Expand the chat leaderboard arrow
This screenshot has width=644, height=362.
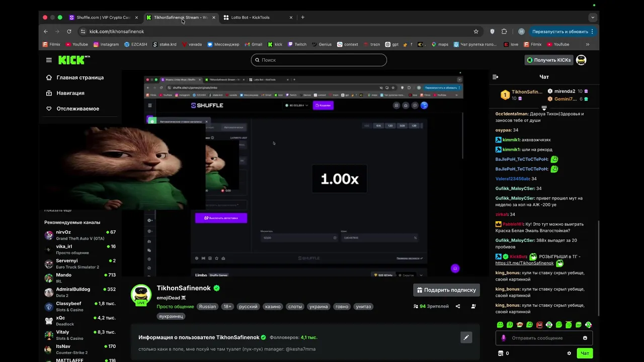[x=544, y=108]
